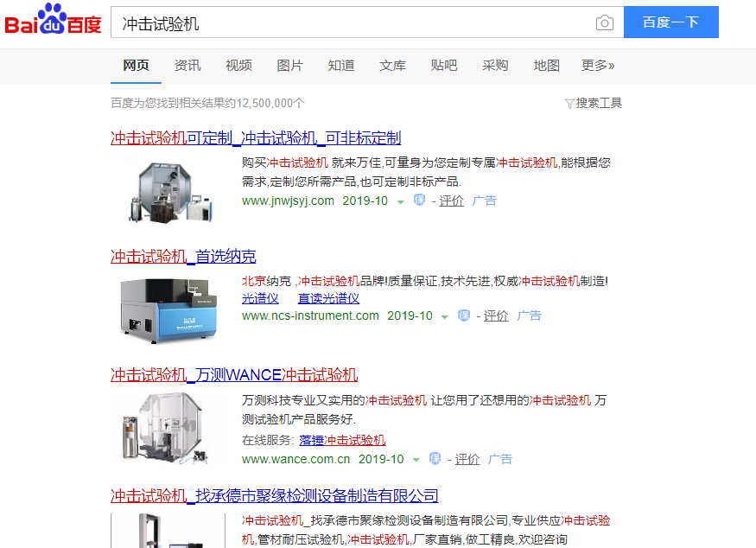Open the 更多» menu
The width and height of the screenshot is (756, 548).
(598, 65)
